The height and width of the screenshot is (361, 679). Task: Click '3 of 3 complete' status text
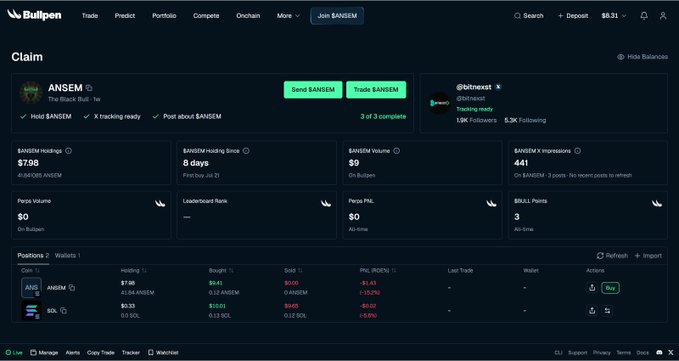coord(383,116)
